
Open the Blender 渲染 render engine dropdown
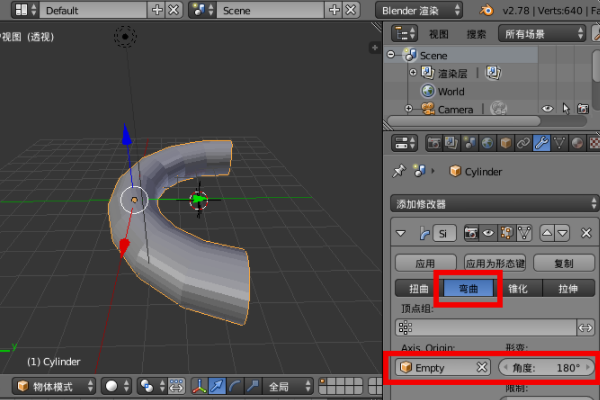[419, 10]
